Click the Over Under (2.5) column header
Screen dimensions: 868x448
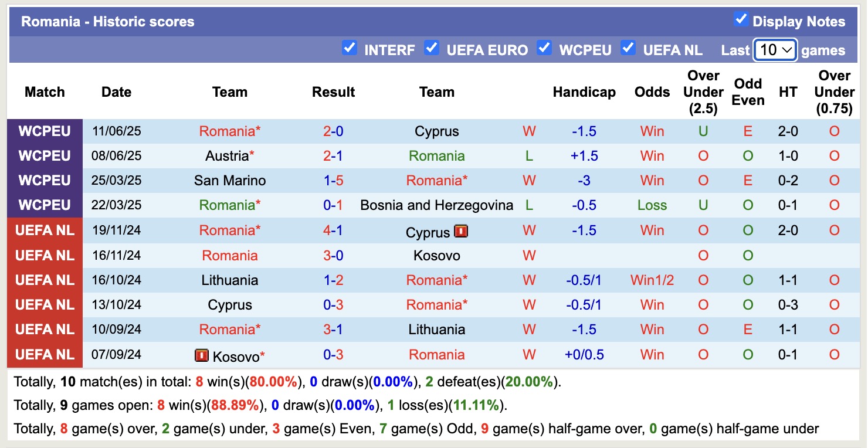pyautogui.click(x=703, y=92)
